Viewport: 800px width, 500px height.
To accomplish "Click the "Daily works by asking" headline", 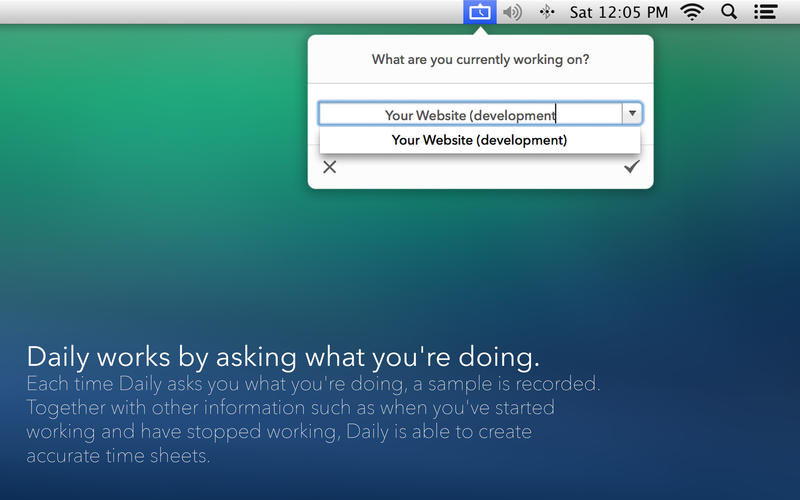I will [x=283, y=356].
